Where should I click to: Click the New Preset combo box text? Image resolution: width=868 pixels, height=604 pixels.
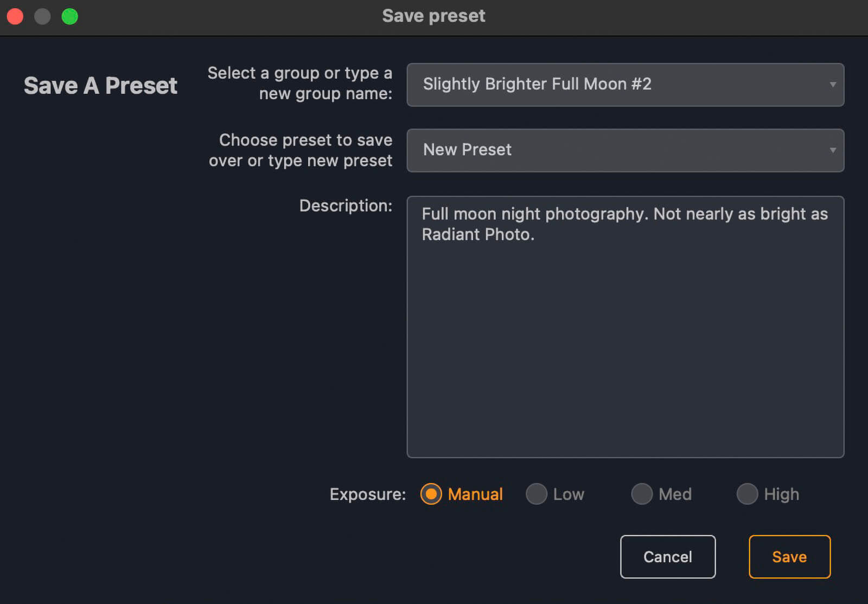tap(467, 150)
